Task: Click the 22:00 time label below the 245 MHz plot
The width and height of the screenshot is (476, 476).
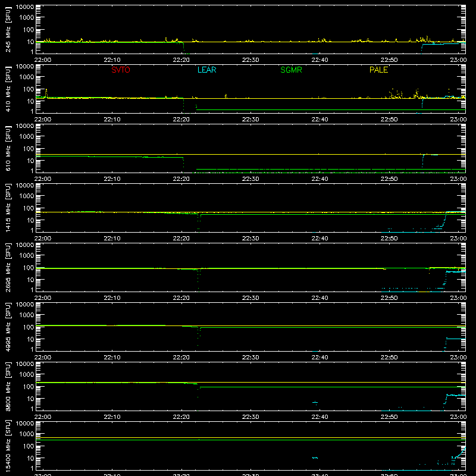Action: coord(43,60)
